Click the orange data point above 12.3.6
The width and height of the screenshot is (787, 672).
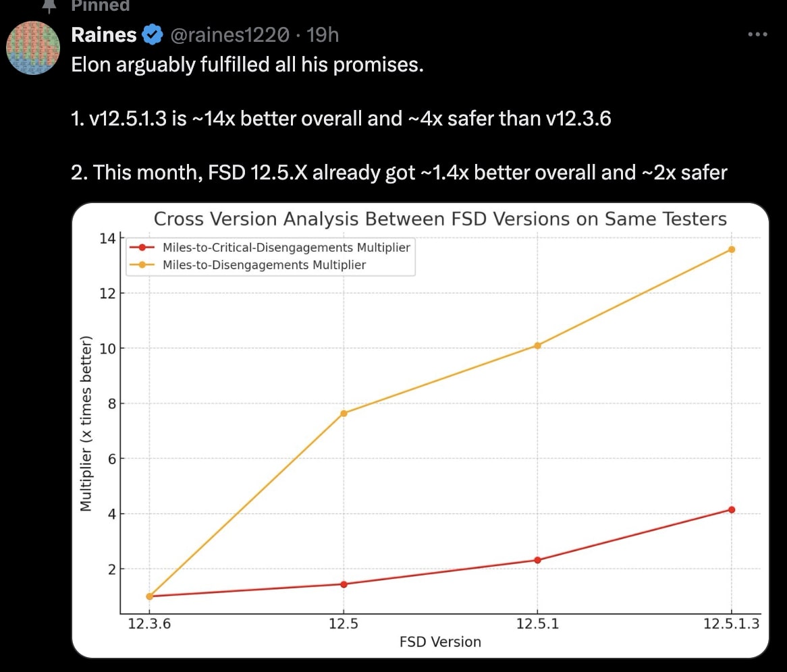tap(148, 596)
